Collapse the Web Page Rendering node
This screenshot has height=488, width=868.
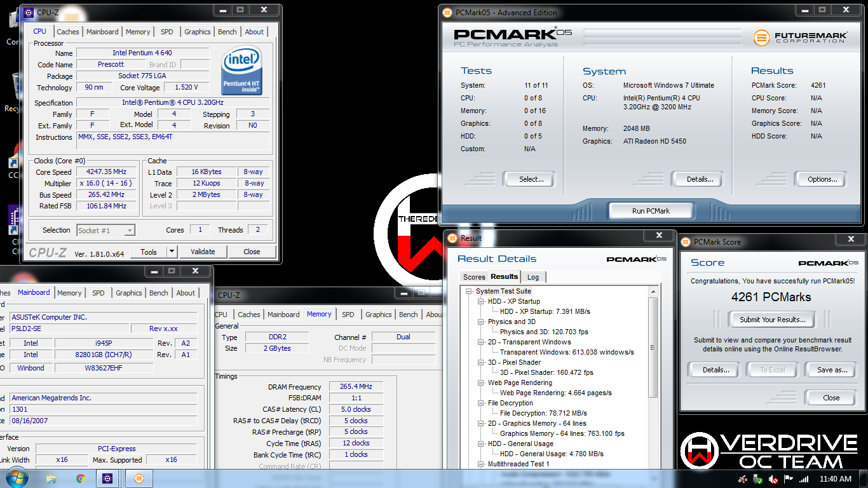481,383
